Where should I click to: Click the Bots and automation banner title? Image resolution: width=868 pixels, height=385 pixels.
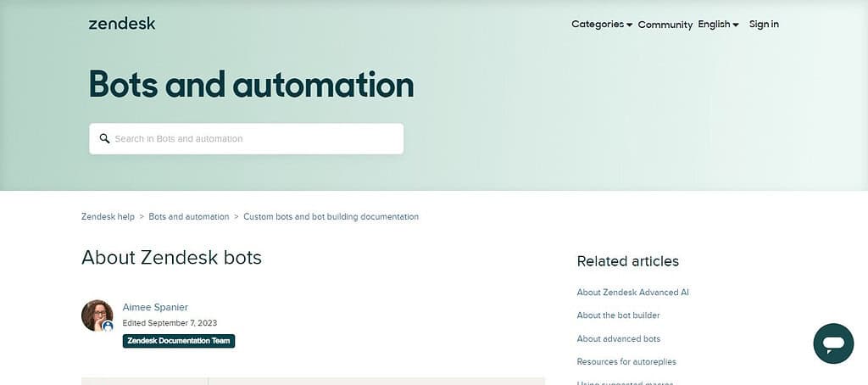(251, 84)
